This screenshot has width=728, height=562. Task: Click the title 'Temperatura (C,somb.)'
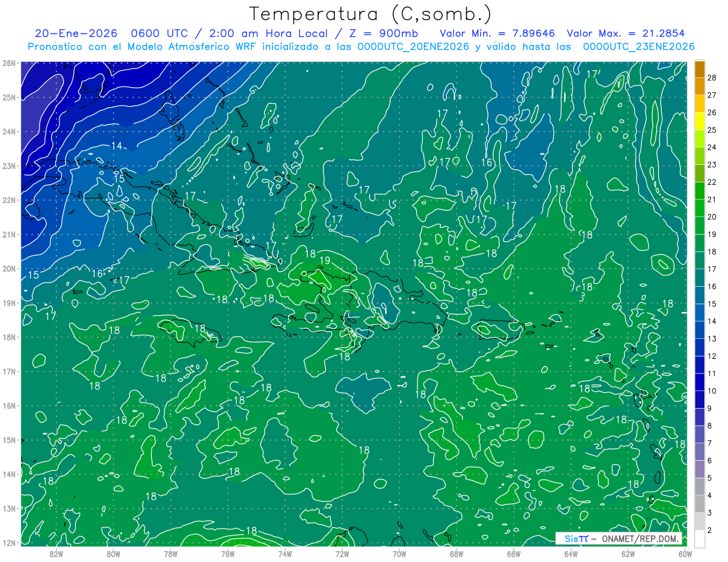point(371,14)
